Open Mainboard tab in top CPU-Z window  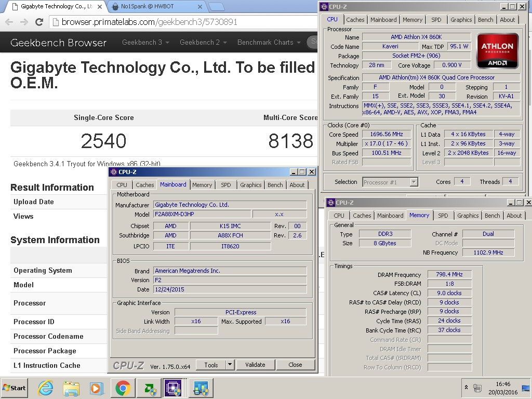point(383,20)
